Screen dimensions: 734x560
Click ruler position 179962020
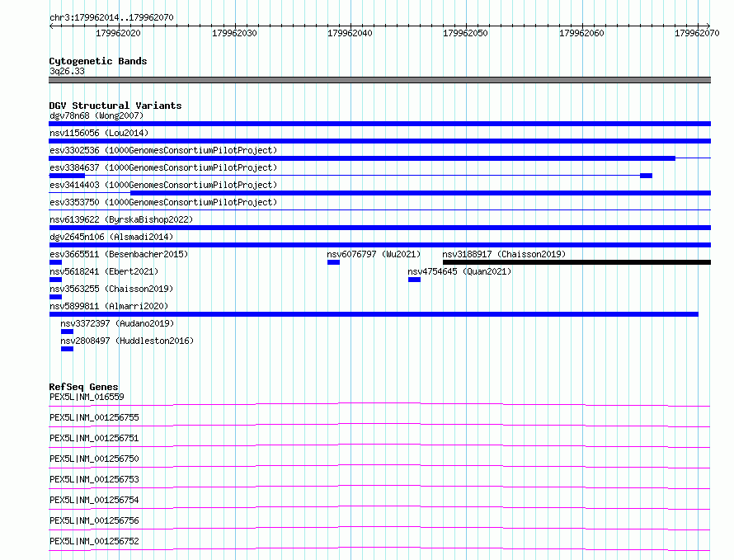119,33
